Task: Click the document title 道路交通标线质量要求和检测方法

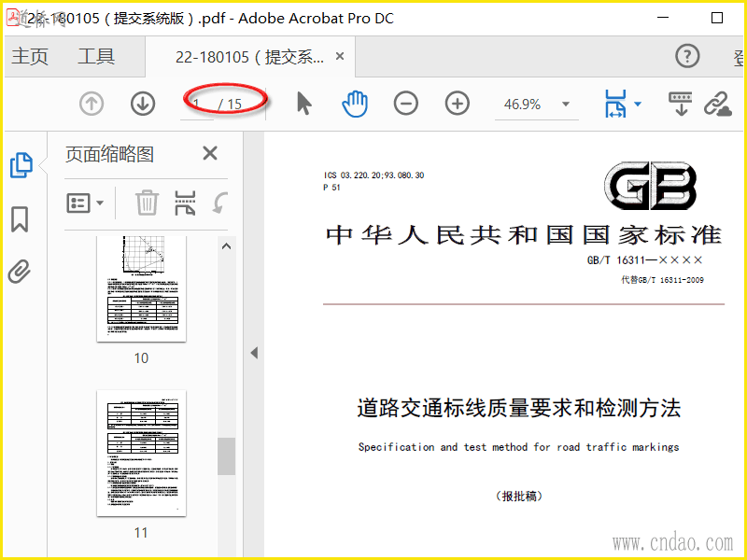Action: coord(519,409)
